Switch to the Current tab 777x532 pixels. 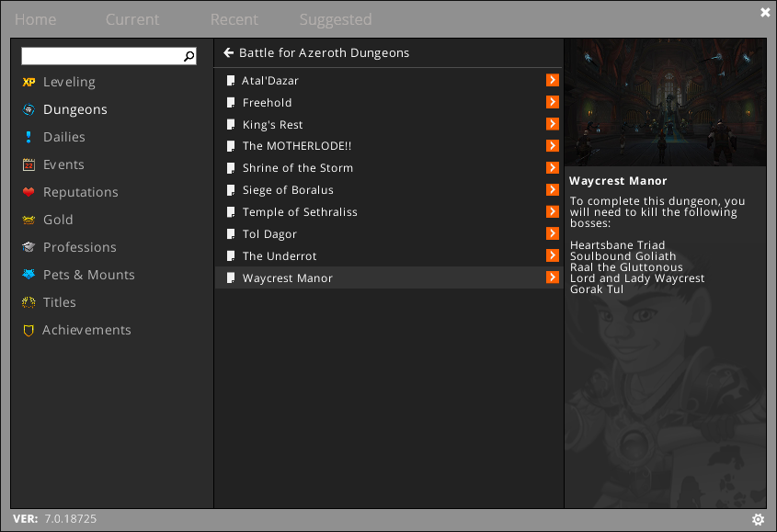tap(132, 19)
